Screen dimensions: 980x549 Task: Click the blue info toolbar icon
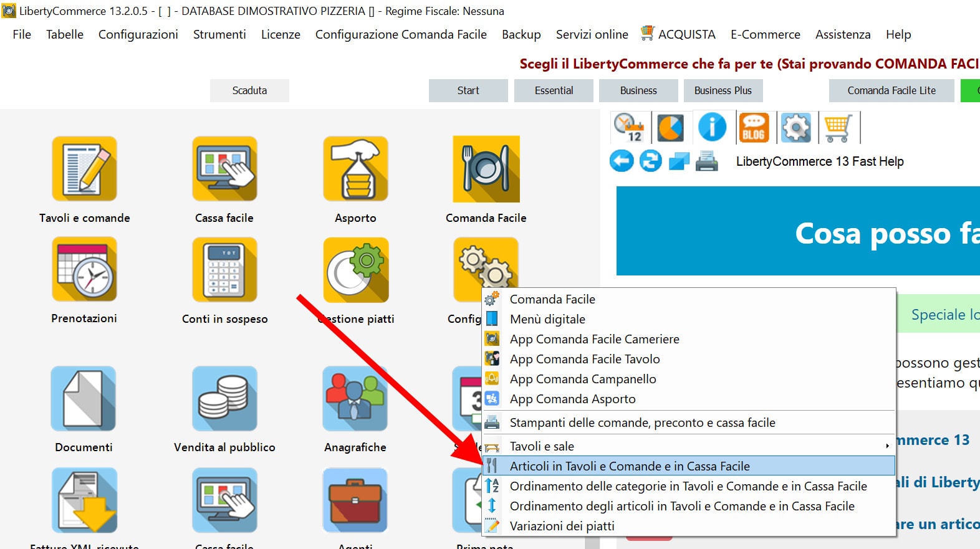click(712, 128)
